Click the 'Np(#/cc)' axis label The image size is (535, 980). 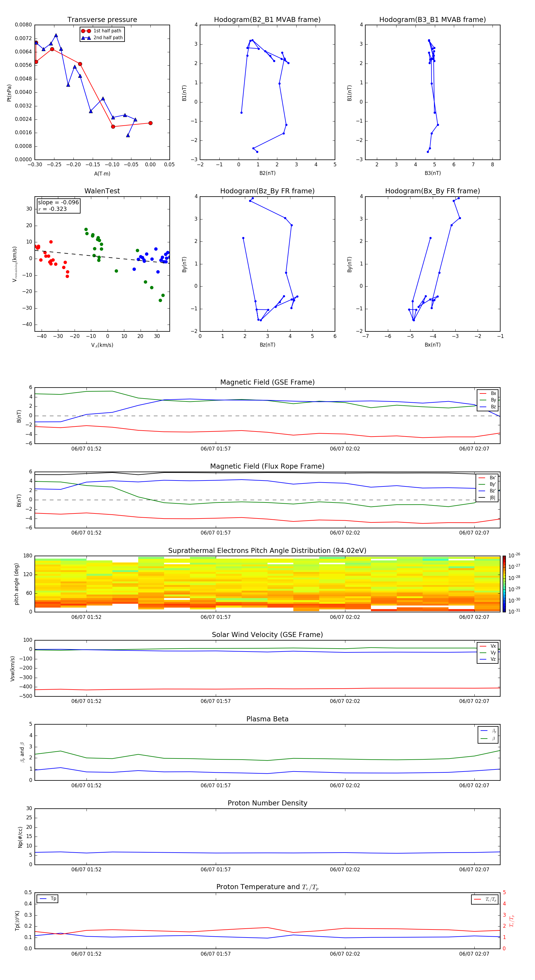[x=20, y=837]
